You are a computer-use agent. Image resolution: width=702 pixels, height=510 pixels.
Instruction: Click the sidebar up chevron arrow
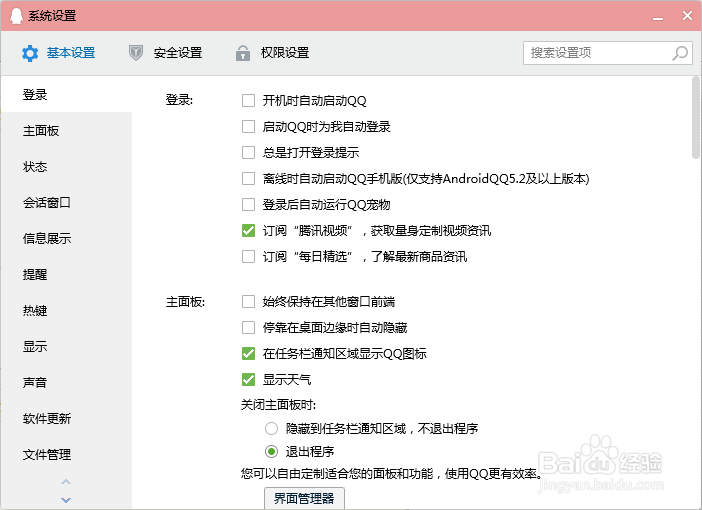click(x=66, y=482)
